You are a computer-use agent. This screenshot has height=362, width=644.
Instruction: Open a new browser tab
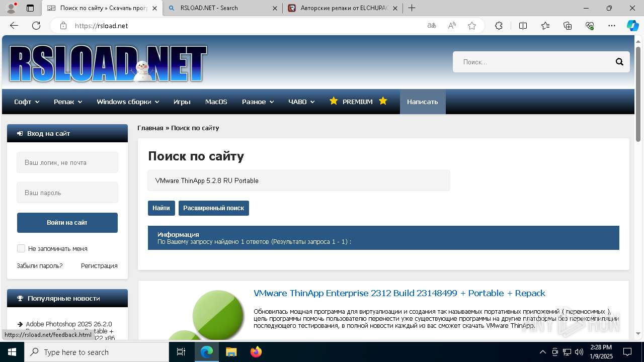click(412, 8)
